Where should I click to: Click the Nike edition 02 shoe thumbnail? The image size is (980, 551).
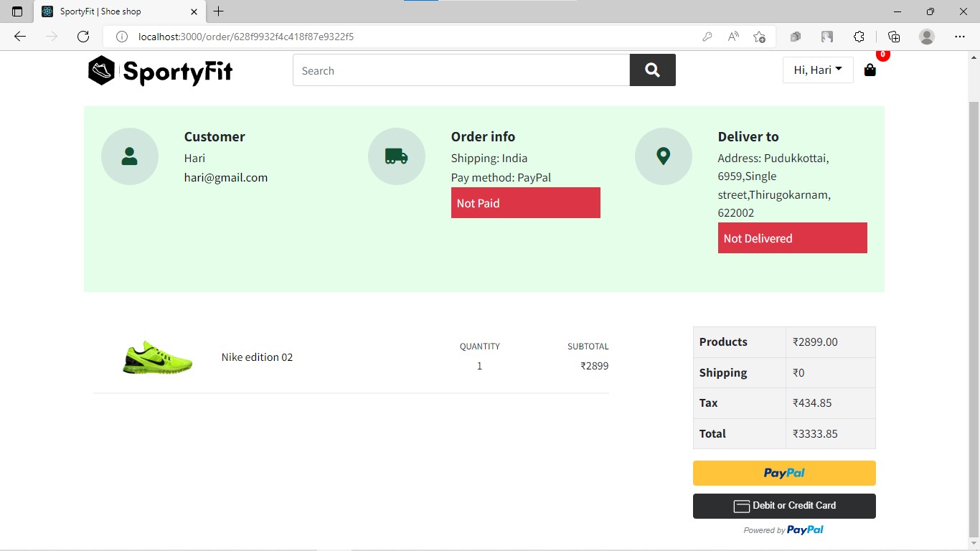(x=157, y=358)
